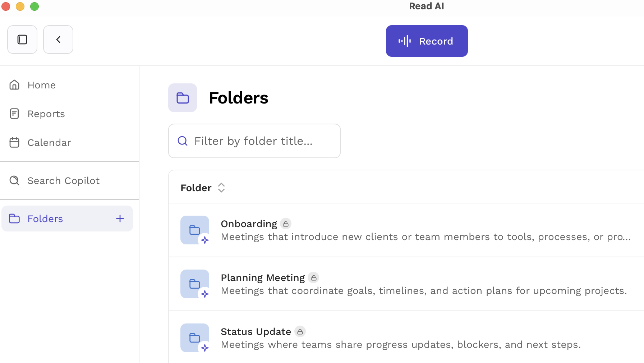
Task: Click the lock icon beside Planning Meeting
Action: (x=314, y=278)
